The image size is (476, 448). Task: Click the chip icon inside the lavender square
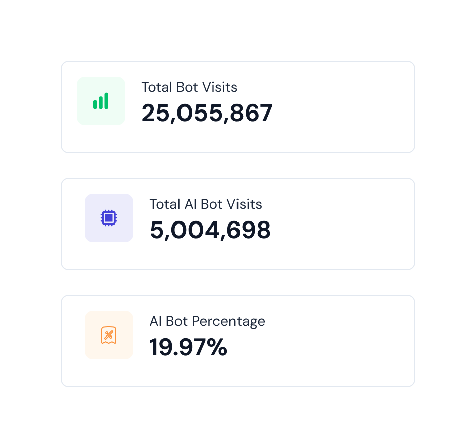coord(109,218)
